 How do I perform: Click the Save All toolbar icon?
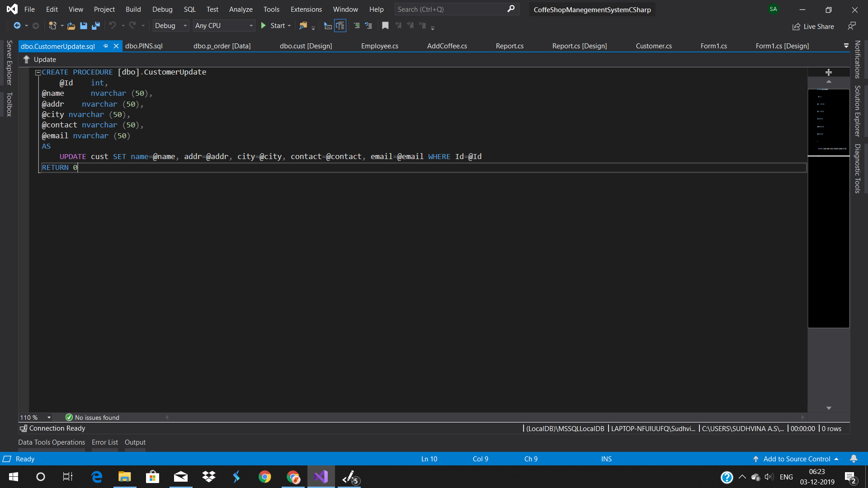click(95, 26)
